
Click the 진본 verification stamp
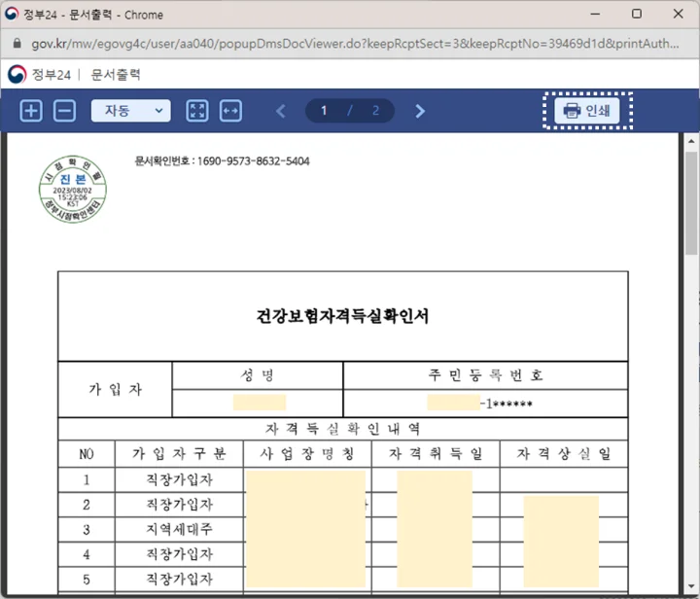tap(73, 190)
